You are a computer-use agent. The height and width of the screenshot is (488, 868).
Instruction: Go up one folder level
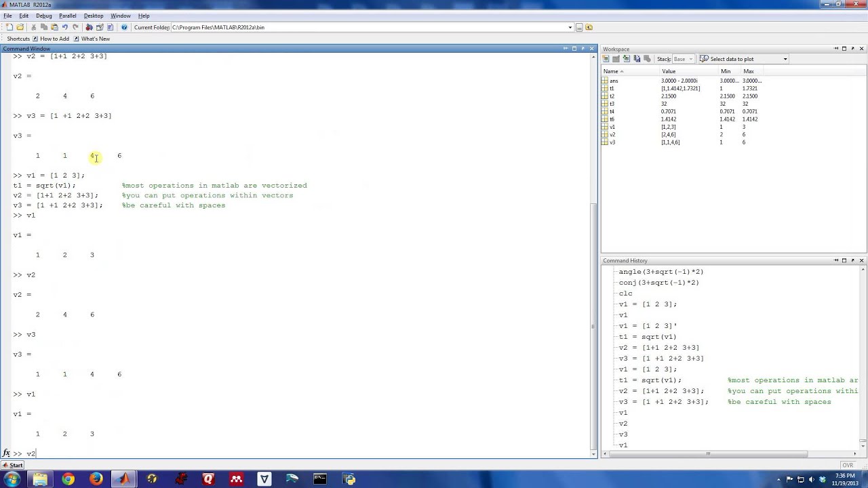click(589, 27)
